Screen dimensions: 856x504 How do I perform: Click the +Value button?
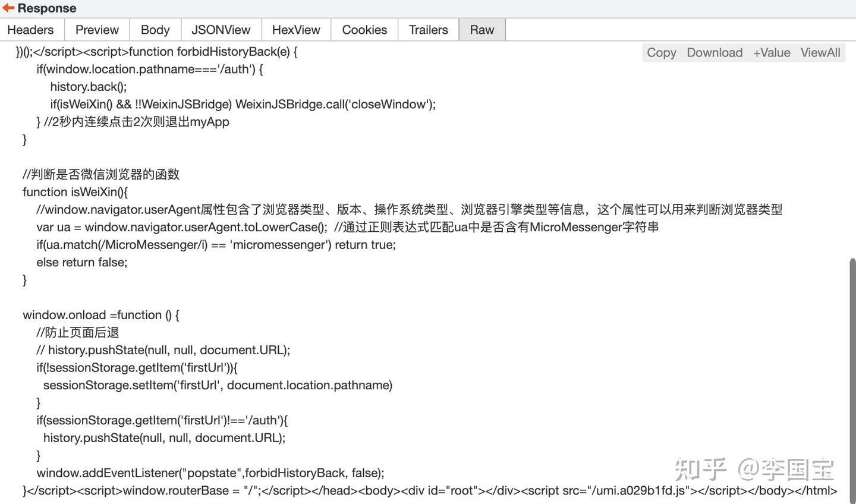pos(772,52)
